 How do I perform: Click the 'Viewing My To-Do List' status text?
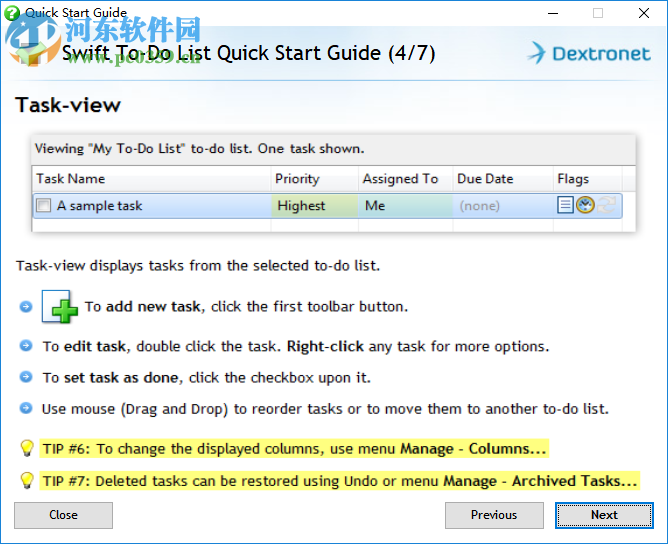(199, 149)
